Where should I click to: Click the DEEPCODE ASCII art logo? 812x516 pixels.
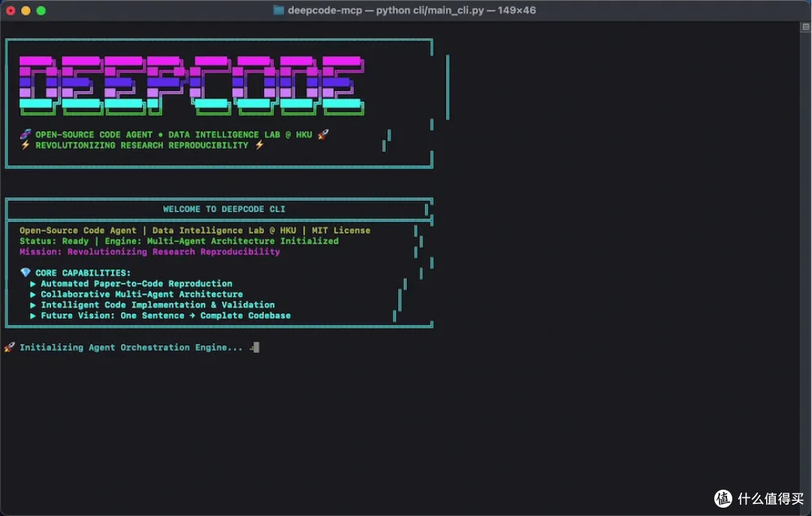click(192, 86)
